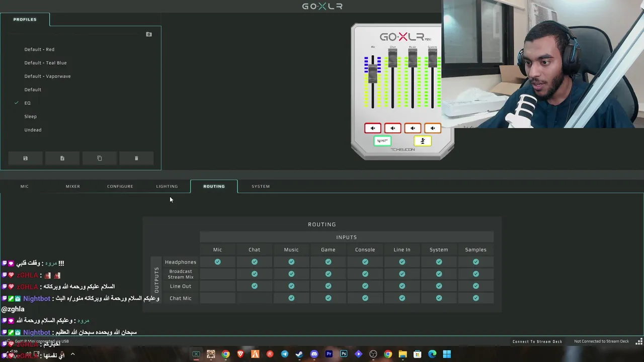
Task: Mute the Chat channel on GoXLR Mini
Action: point(392,128)
